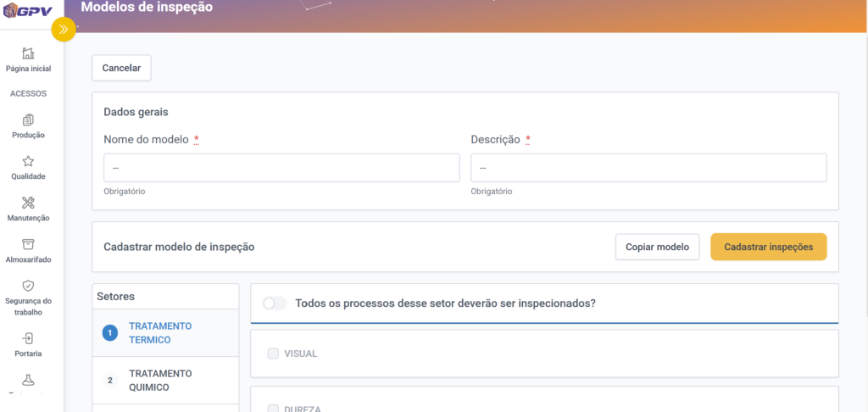
Task: Check the VISUAL checkbox
Action: point(273,354)
